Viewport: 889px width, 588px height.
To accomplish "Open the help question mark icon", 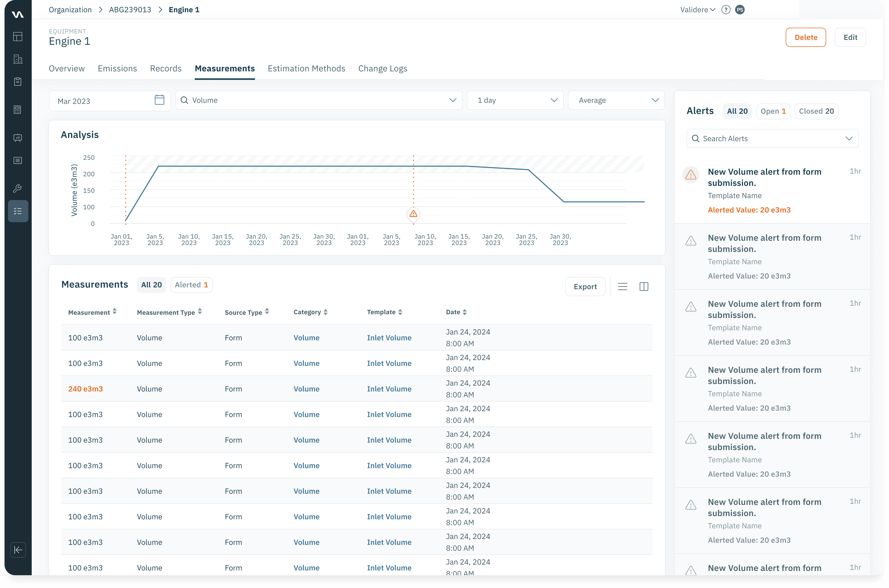I will click(726, 10).
